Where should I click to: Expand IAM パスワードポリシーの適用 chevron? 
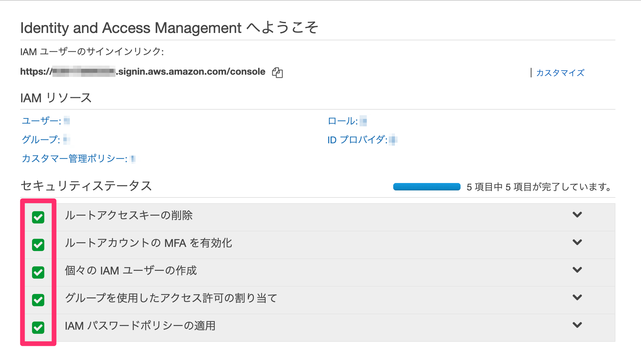tap(577, 325)
